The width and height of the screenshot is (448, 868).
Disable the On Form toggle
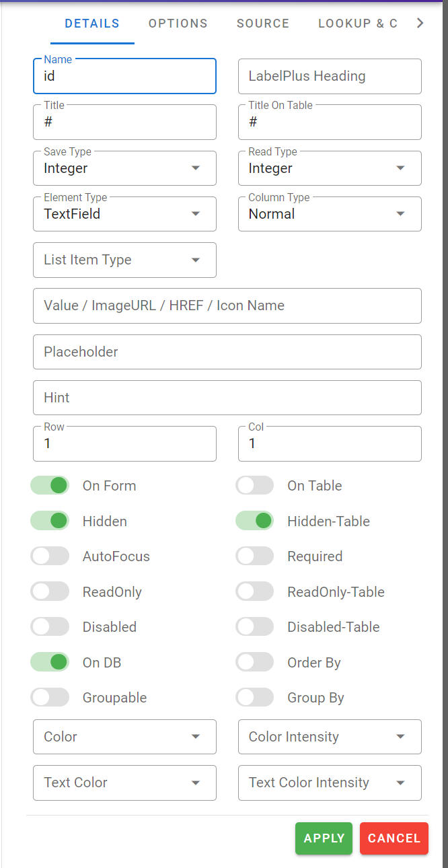(x=50, y=485)
